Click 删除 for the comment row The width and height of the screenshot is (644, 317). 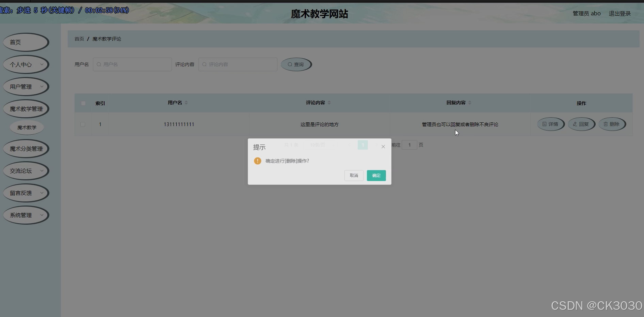pos(612,124)
